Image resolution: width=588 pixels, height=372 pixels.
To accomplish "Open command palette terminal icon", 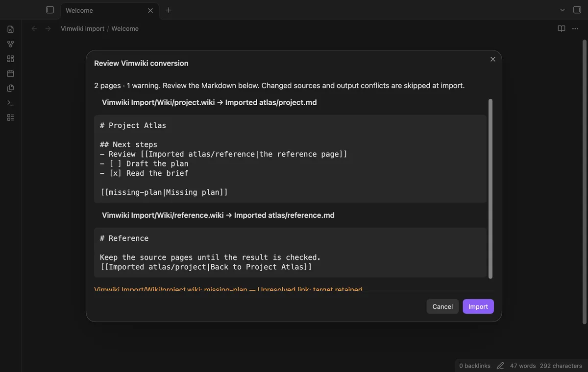I will 10,103.
